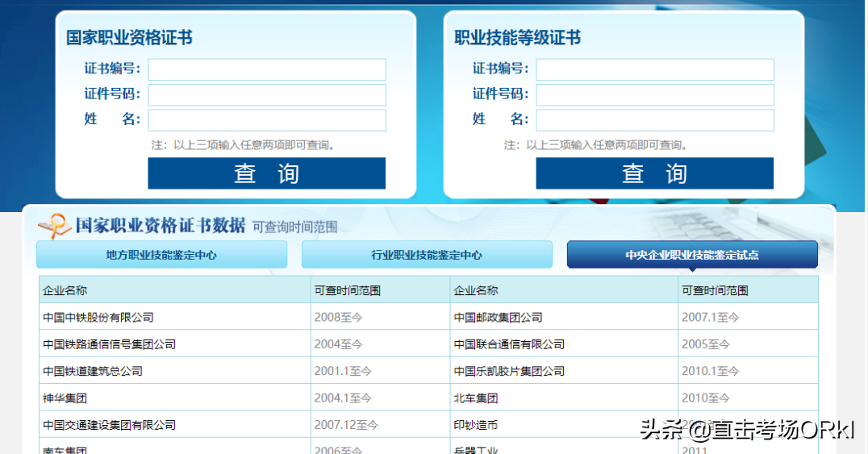The image size is (868, 454).
Task: Click the 证书编号 field under 职业技能等级证书
Action: pyautogui.click(x=655, y=70)
